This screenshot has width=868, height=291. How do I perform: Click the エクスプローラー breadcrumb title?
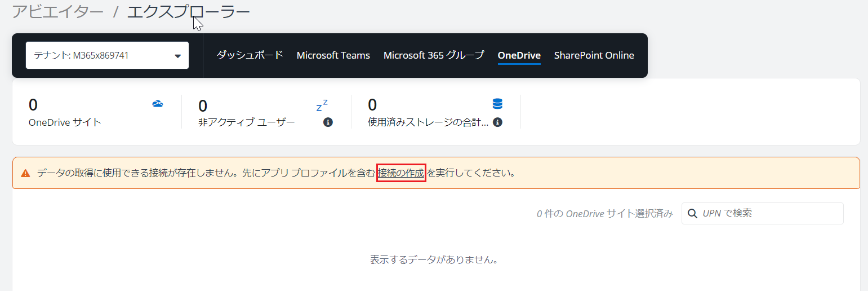[x=189, y=12]
